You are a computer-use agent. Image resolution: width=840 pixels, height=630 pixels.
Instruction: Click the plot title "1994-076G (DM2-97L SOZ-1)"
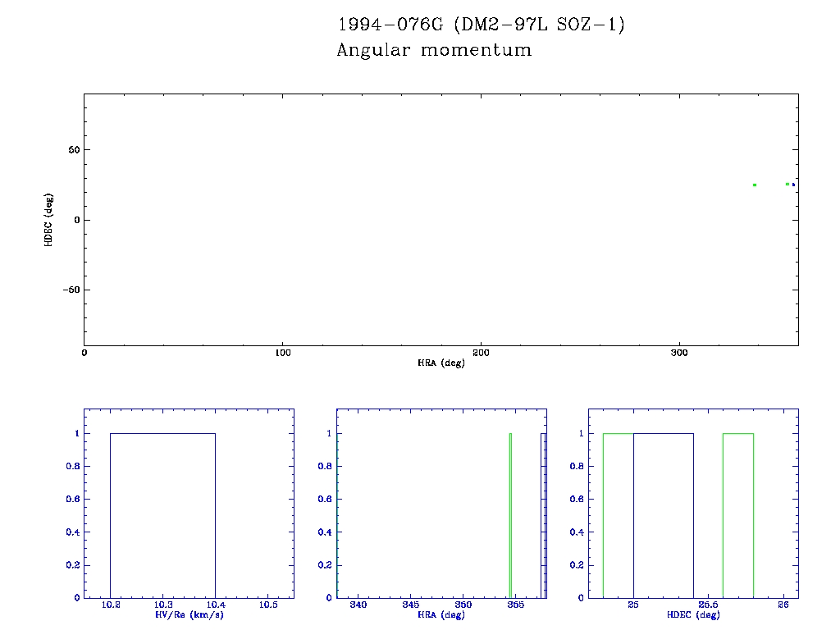pos(481,25)
